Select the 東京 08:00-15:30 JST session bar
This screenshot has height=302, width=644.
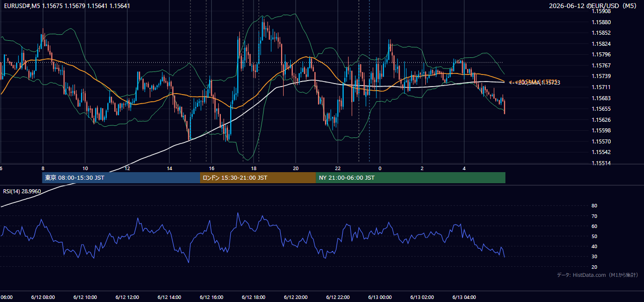point(121,178)
